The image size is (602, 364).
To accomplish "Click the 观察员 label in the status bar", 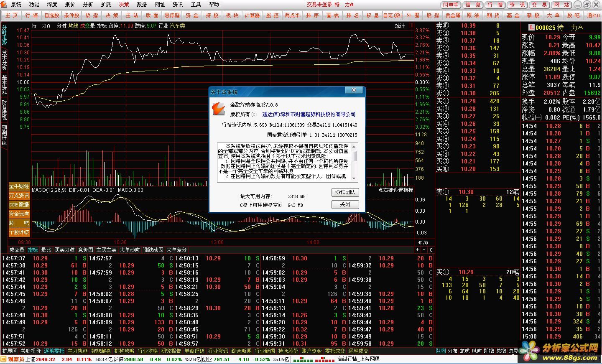I will [x=16, y=359].
